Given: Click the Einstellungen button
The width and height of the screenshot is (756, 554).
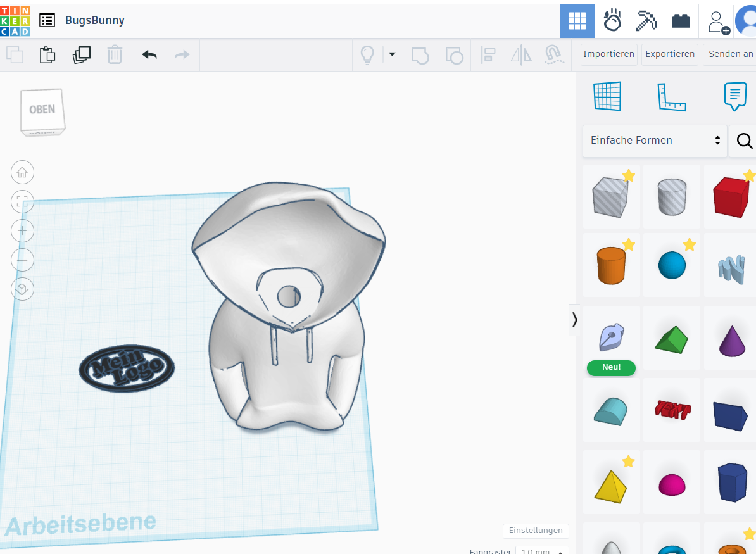Looking at the screenshot, I should tap(536, 531).
